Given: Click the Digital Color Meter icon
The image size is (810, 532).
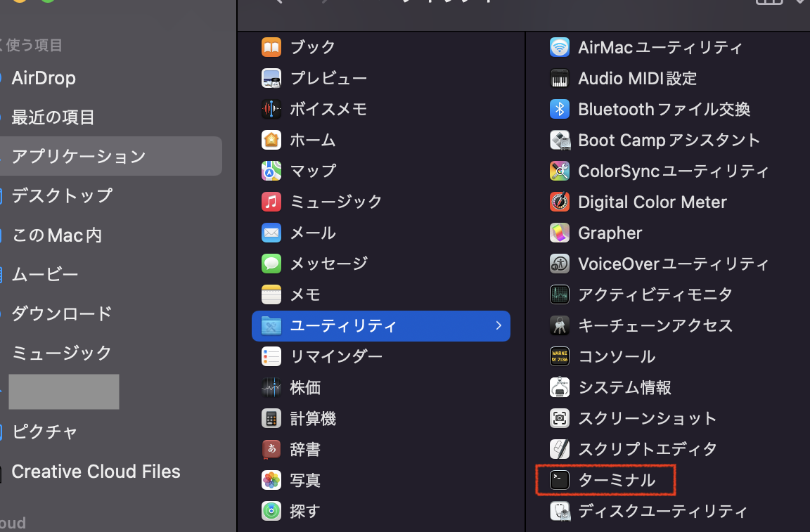Looking at the screenshot, I should [560, 202].
